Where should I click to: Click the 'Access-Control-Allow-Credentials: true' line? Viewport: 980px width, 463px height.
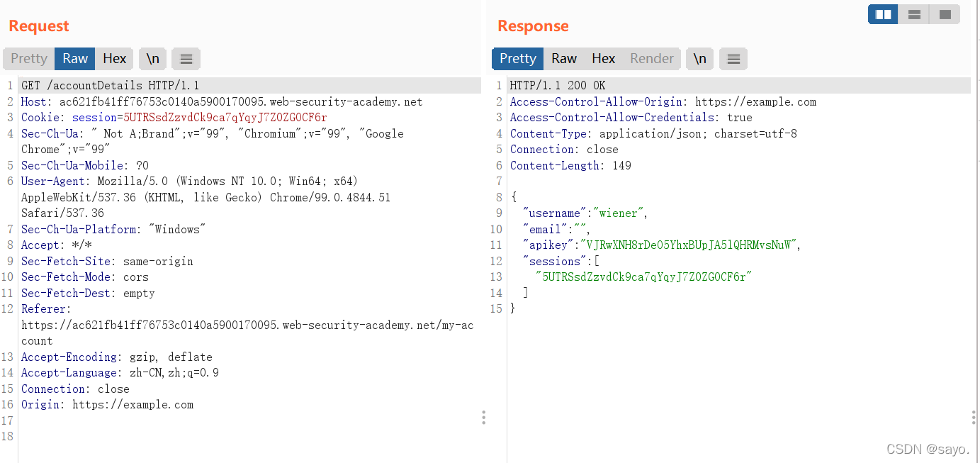point(631,118)
